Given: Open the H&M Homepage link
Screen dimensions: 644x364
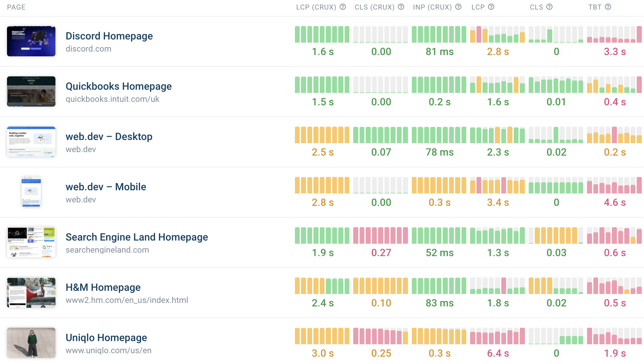Looking at the screenshot, I should (x=103, y=287).
